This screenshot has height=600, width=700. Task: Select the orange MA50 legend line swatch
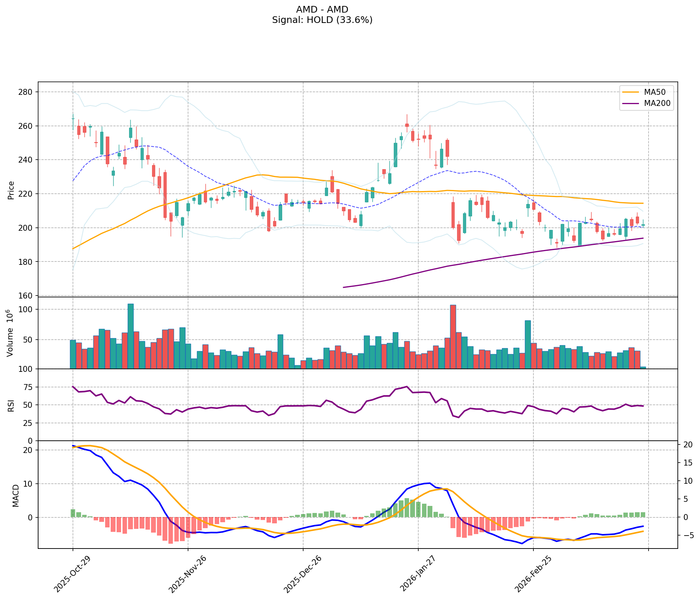coord(630,92)
